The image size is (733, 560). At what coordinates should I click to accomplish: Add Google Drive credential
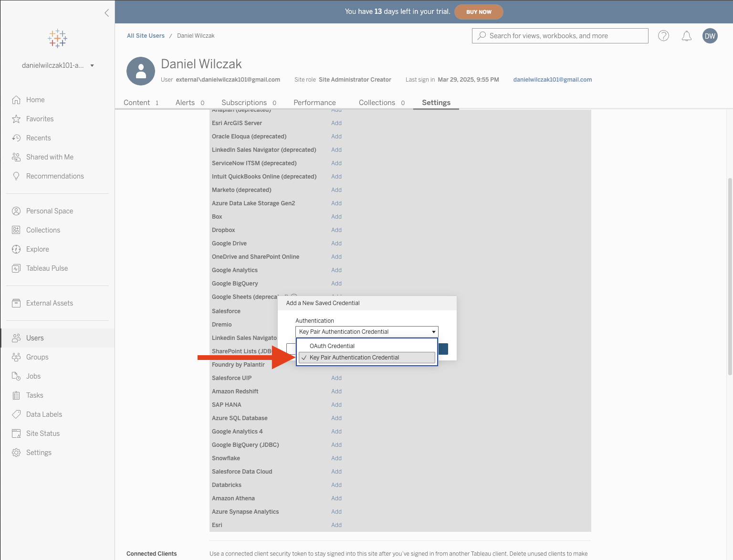tap(336, 243)
